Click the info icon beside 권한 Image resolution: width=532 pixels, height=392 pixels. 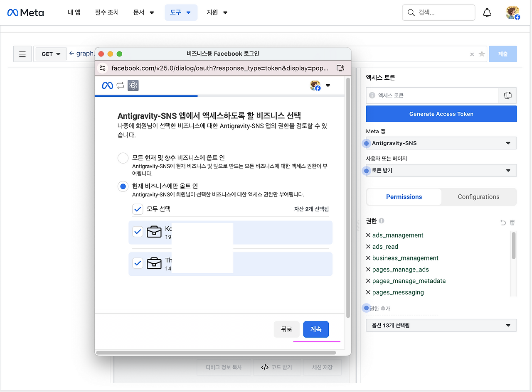(x=382, y=221)
